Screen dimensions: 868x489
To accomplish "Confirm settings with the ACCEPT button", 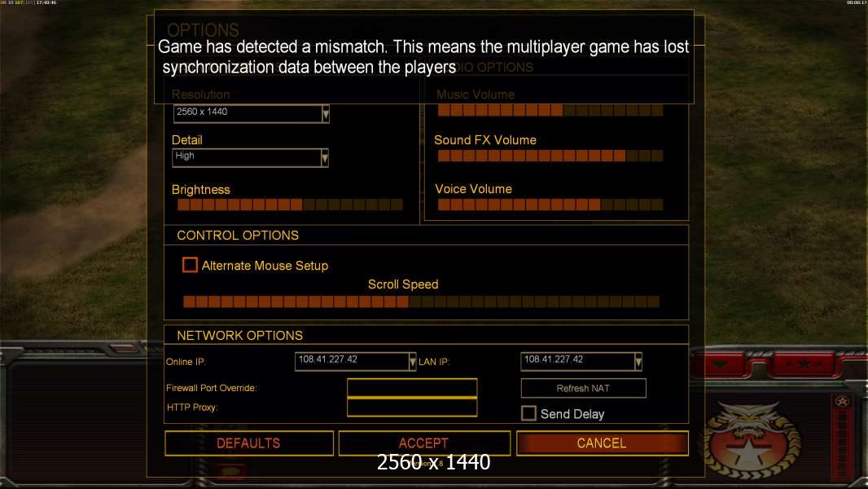I will coord(424,443).
